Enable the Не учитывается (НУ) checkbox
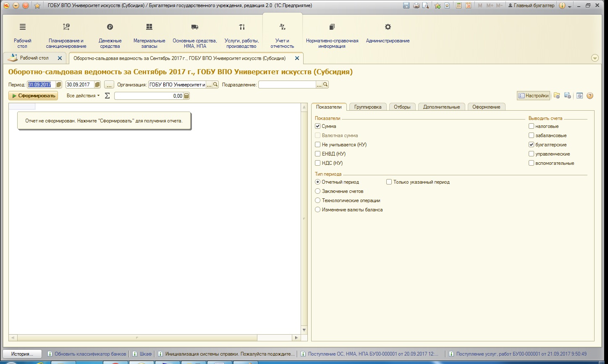The height and width of the screenshot is (364, 608). pos(318,144)
